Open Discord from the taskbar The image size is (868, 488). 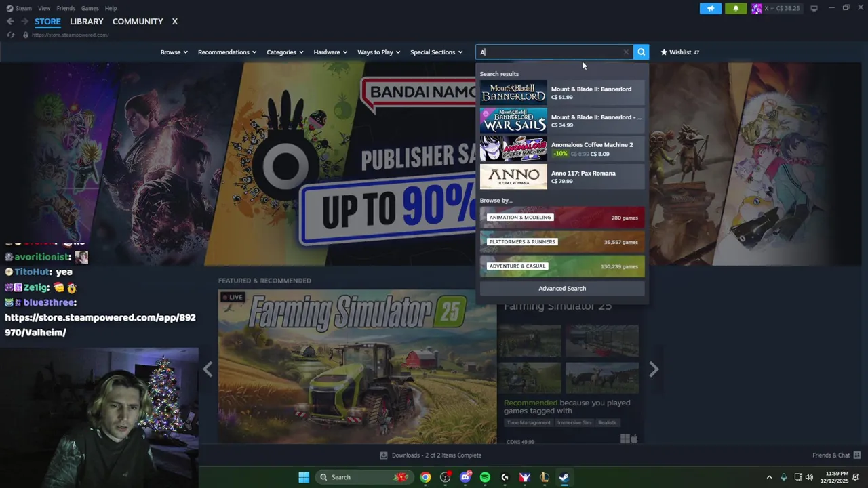[465, 477]
